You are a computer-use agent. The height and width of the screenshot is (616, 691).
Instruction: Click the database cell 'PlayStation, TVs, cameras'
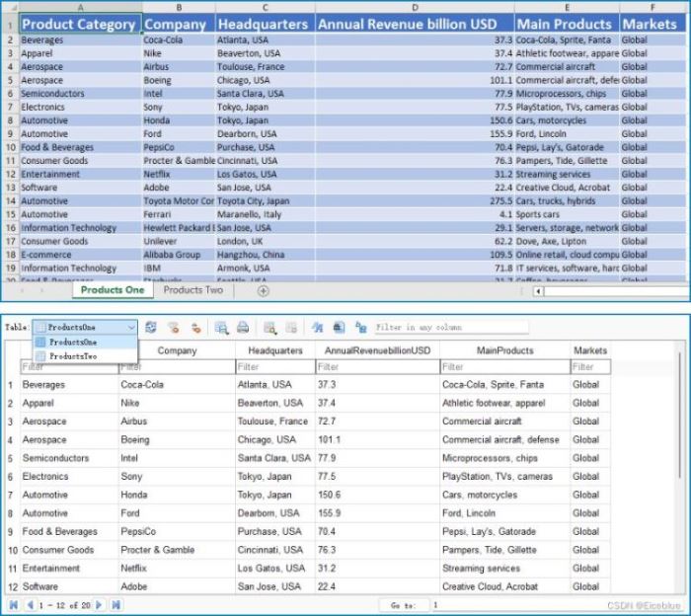[505, 477]
